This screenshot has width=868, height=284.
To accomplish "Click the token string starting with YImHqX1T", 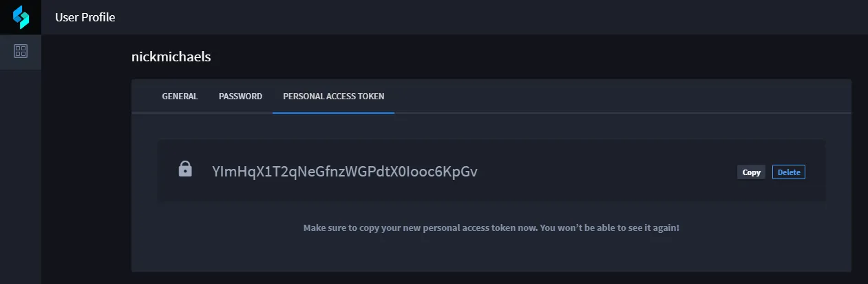I will point(345,172).
